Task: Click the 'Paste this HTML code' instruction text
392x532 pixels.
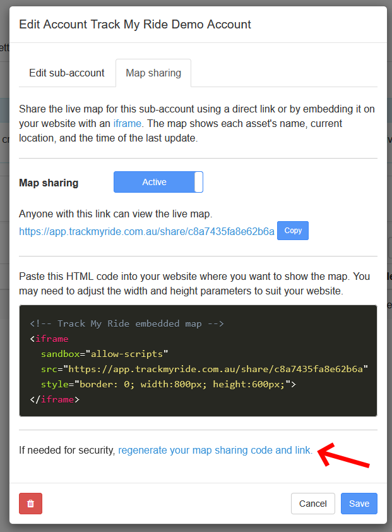Action: pos(194,284)
